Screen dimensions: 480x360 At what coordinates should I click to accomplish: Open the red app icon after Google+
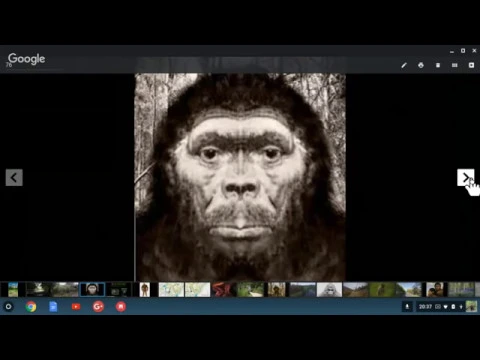(x=121, y=306)
